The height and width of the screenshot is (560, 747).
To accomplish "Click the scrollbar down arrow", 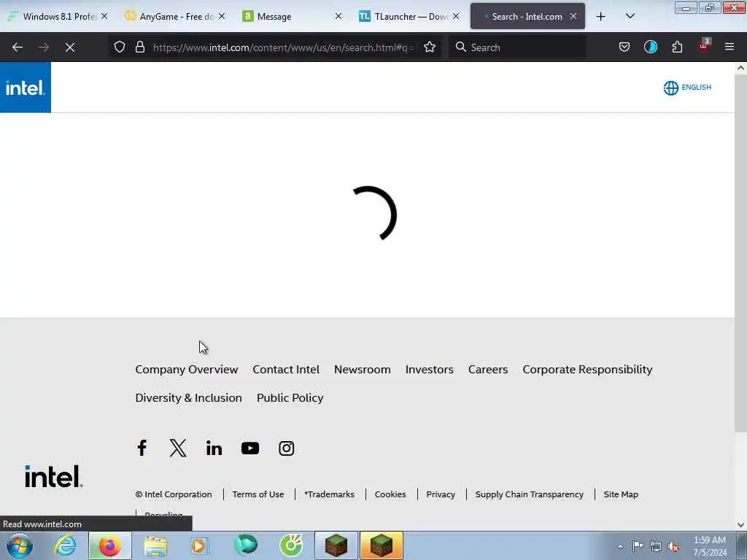I will point(740,525).
